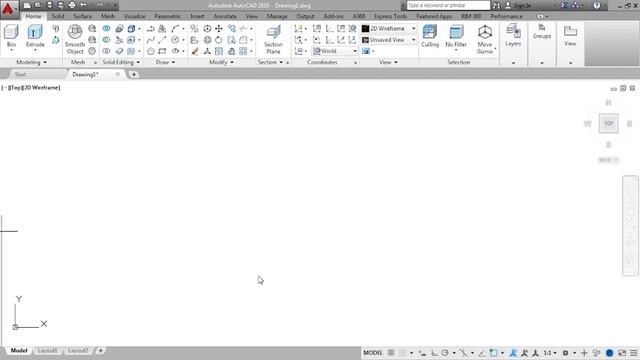
Task: Toggle Object Snap in status bar
Action: coord(493,353)
